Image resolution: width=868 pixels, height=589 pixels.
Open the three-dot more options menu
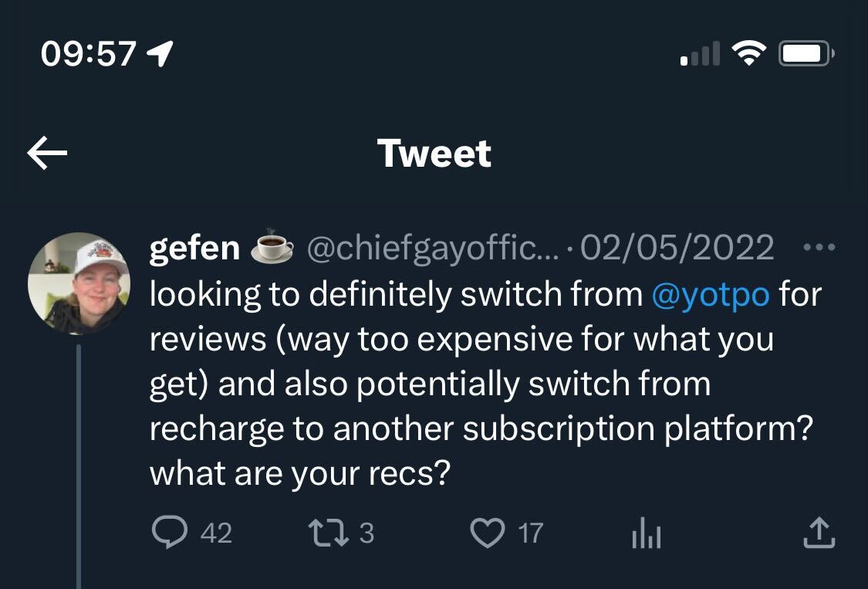pos(819,249)
